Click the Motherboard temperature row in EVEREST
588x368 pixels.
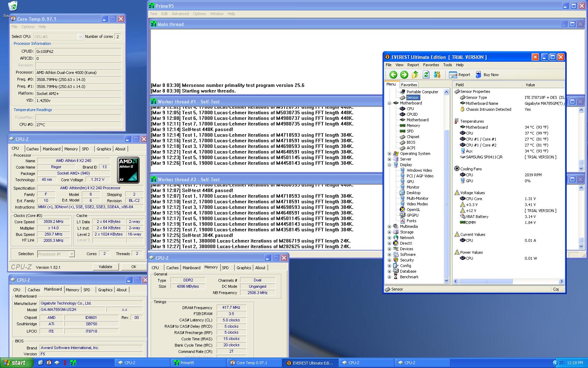point(509,127)
